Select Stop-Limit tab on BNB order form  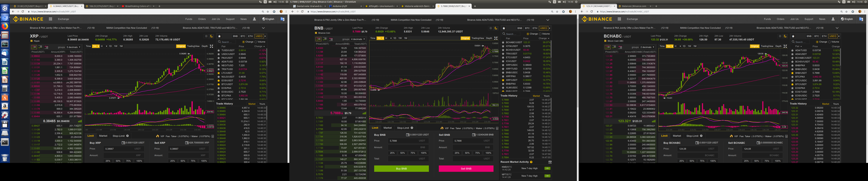[x=403, y=128]
